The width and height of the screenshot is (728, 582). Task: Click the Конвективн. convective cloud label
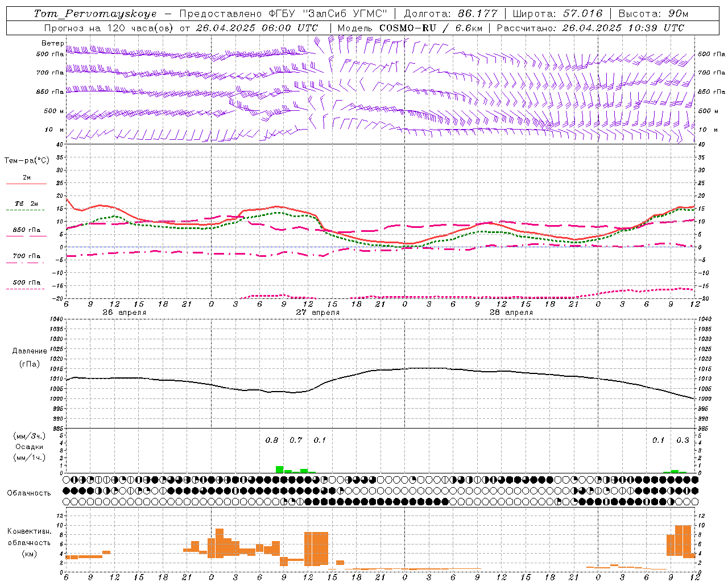29,531
